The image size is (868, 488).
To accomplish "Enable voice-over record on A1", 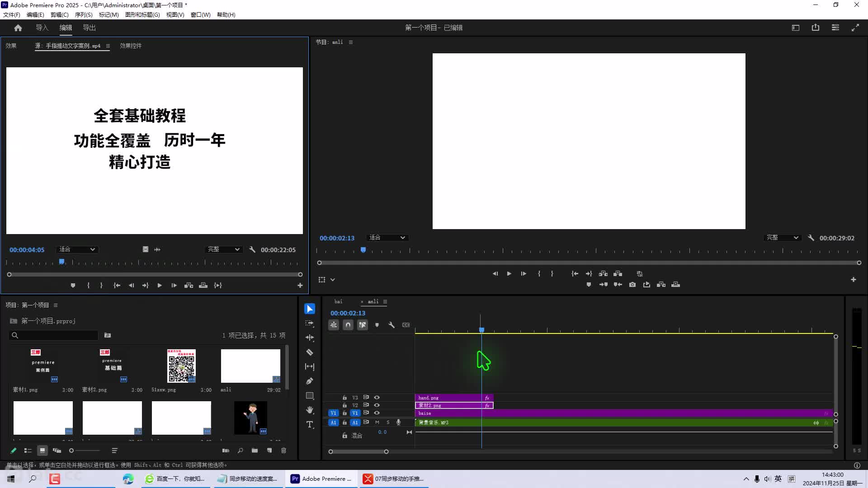I will 398,422.
